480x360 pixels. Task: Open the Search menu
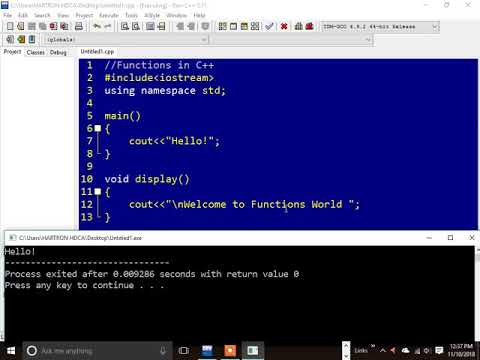coord(42,15)
